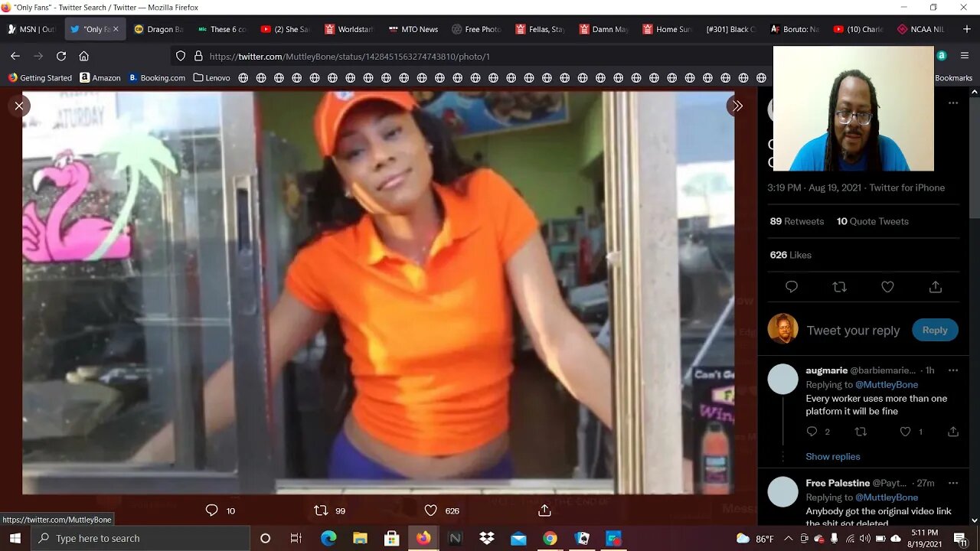The width and height of the screenshot is (980, 551).
Task: Click the Type here to search box
Action: (141, 538)
